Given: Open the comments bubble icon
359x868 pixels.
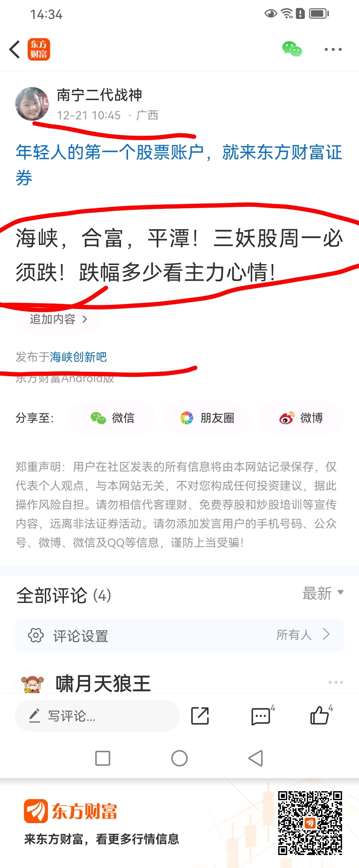Looking at the screenshot, I should (261, 716).
